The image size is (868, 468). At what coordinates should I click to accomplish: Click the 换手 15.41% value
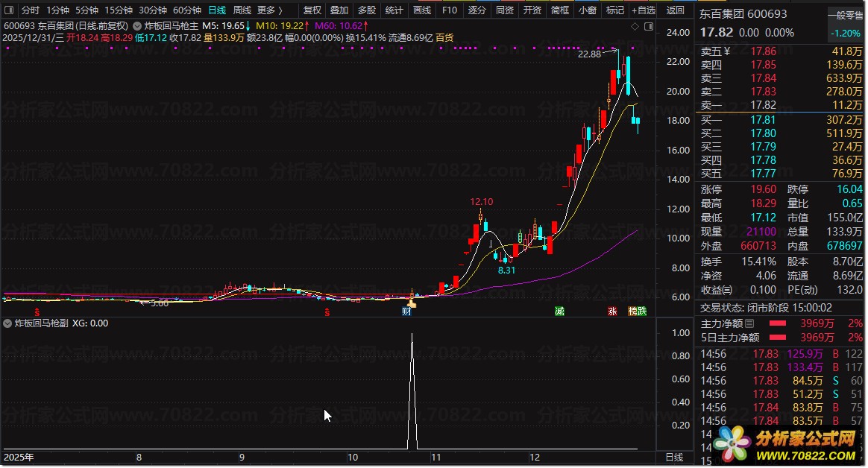[x=758, y=262]
